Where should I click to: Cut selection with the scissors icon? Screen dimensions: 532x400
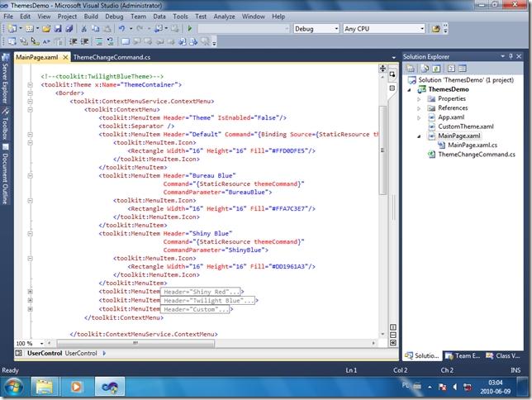83,29
